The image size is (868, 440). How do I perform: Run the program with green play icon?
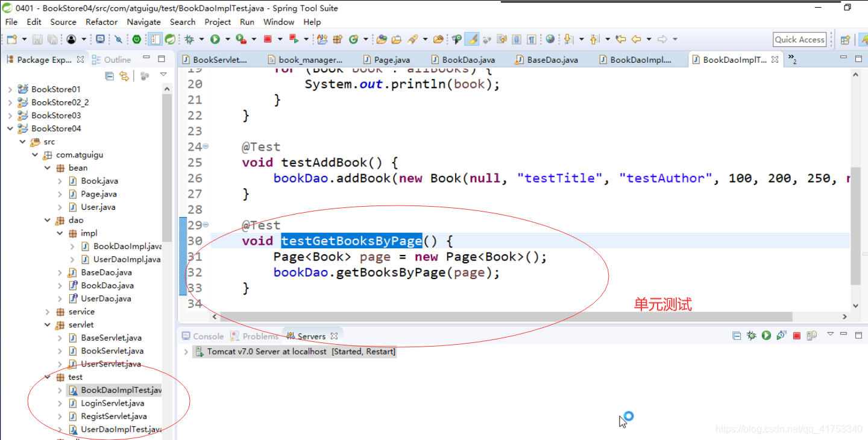point(215,39)
